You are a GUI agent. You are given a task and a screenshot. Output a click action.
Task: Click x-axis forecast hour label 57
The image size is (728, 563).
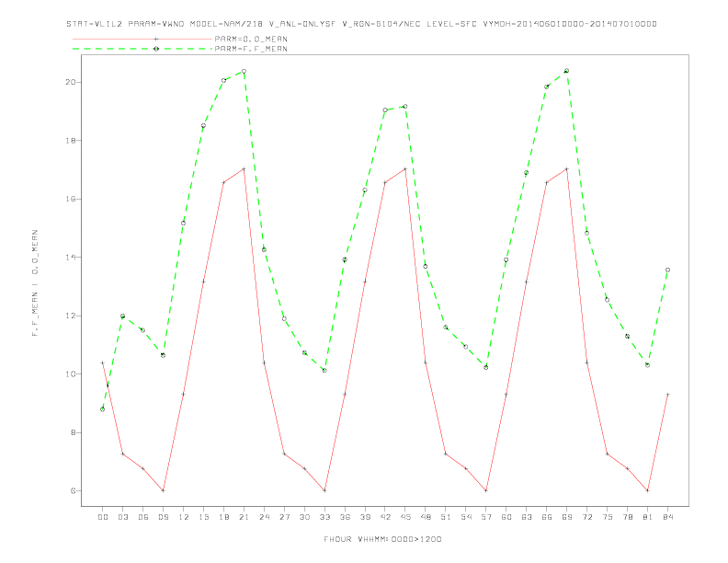[x=486, y=517]
